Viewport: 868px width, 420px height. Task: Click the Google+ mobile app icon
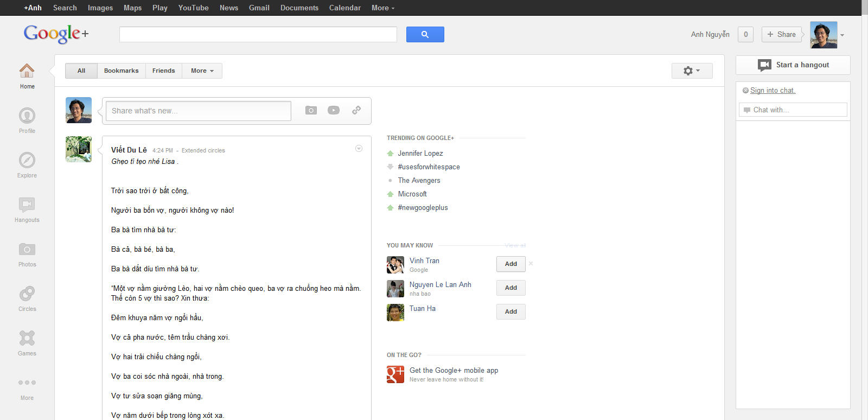pos(395,374)
